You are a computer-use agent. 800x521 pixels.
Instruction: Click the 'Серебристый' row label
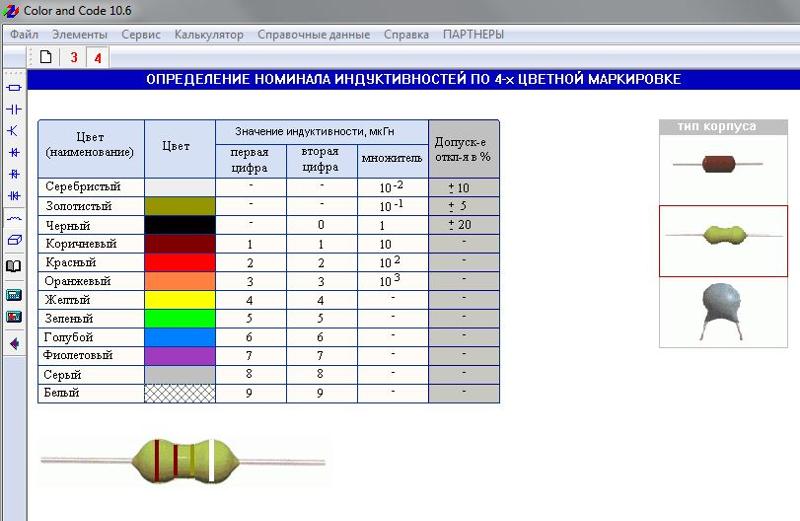pyautogui.click(x=83, y=186)
